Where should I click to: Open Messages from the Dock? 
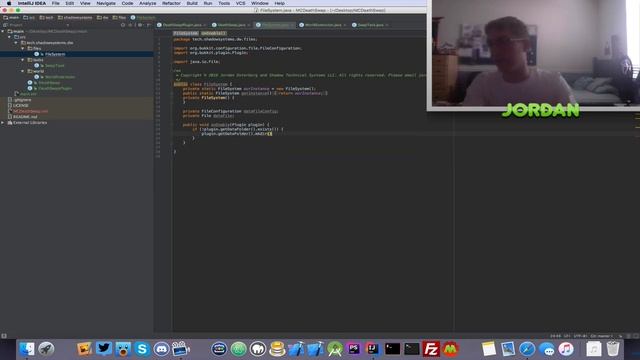click(547, 349)
